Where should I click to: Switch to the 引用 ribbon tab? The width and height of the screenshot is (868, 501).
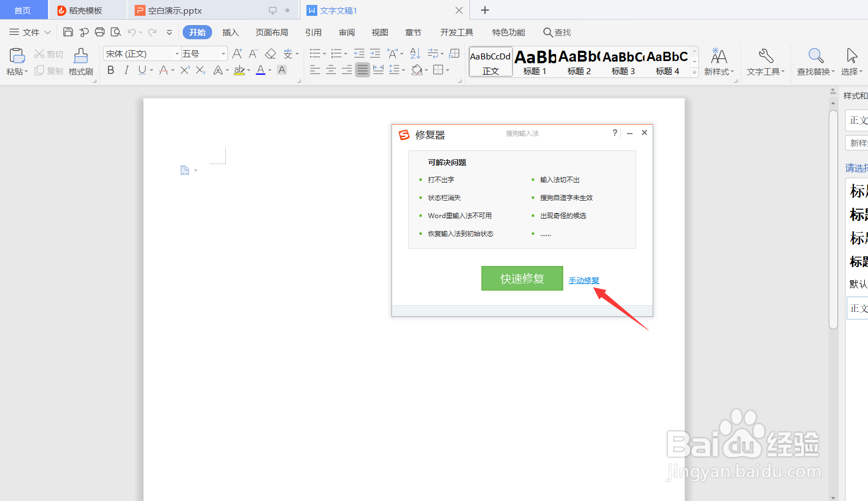[x=314, y=33]
